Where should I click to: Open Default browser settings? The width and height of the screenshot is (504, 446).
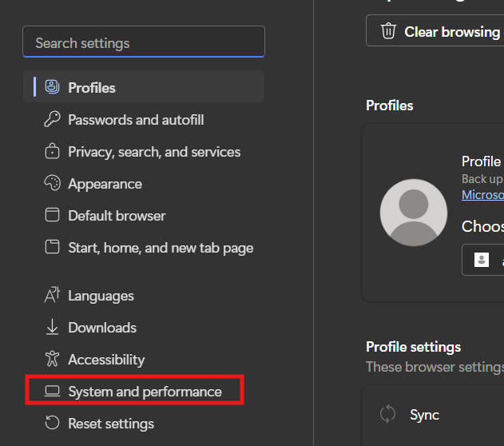144,216
